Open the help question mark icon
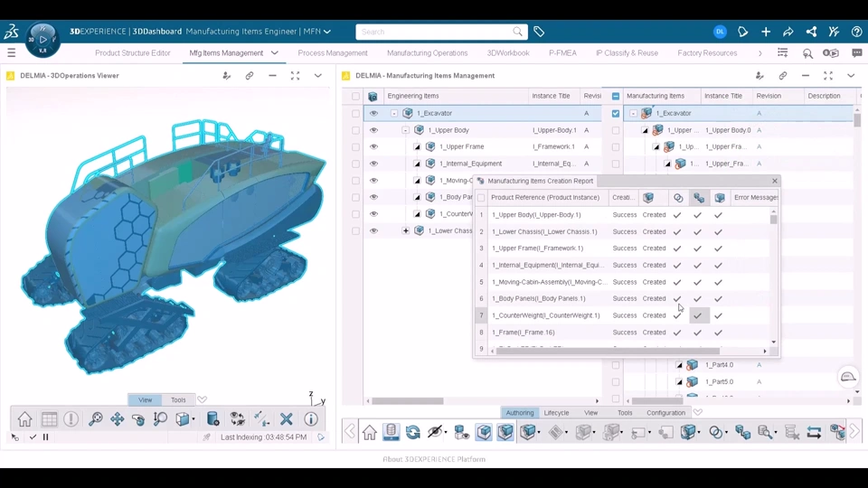The image size is (868, 488). pos(856,33)
